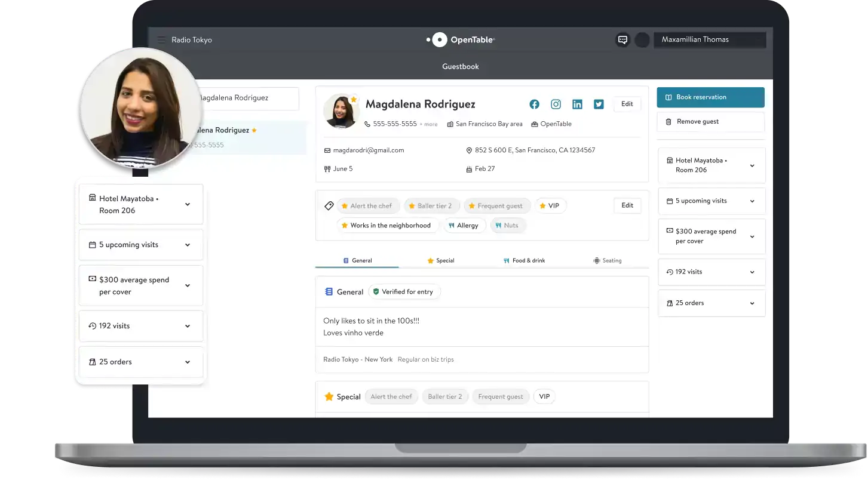Click the Remove guest button

pos(710,122)
